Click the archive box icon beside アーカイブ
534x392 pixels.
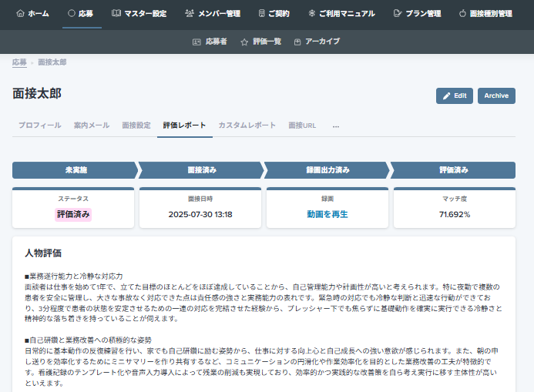pyautogui.click(x=297, y=42)
